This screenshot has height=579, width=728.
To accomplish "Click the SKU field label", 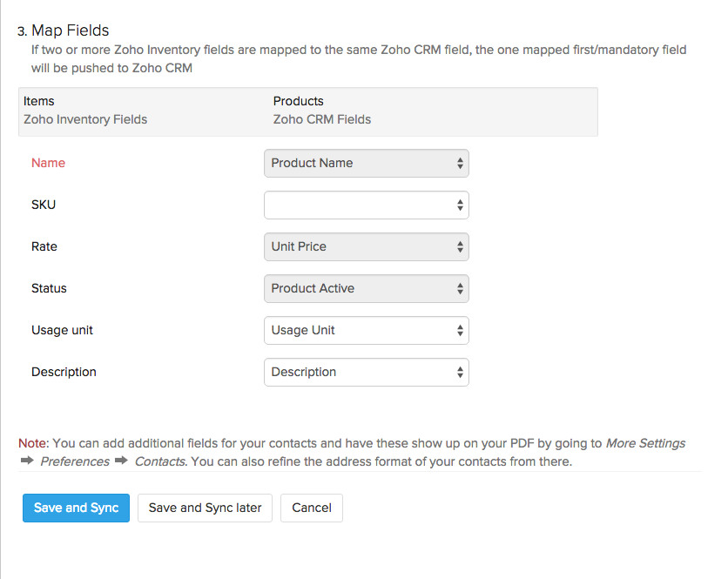I will coord(44,205).
